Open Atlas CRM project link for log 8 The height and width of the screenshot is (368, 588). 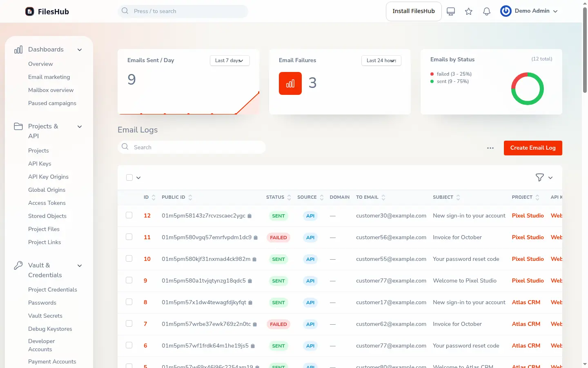pos(526,302)
